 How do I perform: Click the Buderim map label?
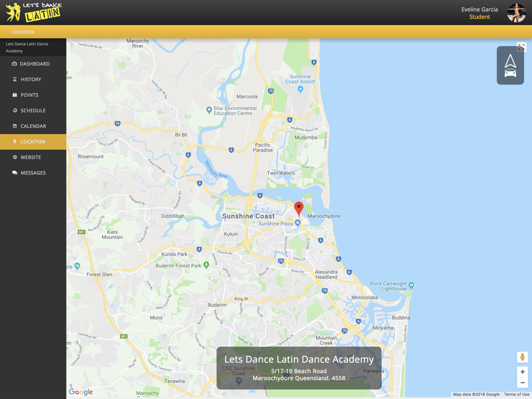(x=217, y=305)
